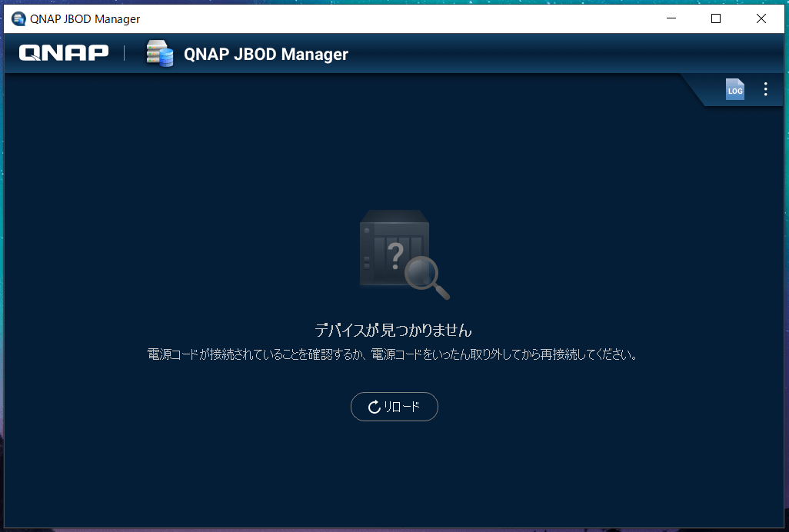Screen dimensions: 789x532
Task: Click the JBOD Manager server database icon
Action: tap(159, 53)
